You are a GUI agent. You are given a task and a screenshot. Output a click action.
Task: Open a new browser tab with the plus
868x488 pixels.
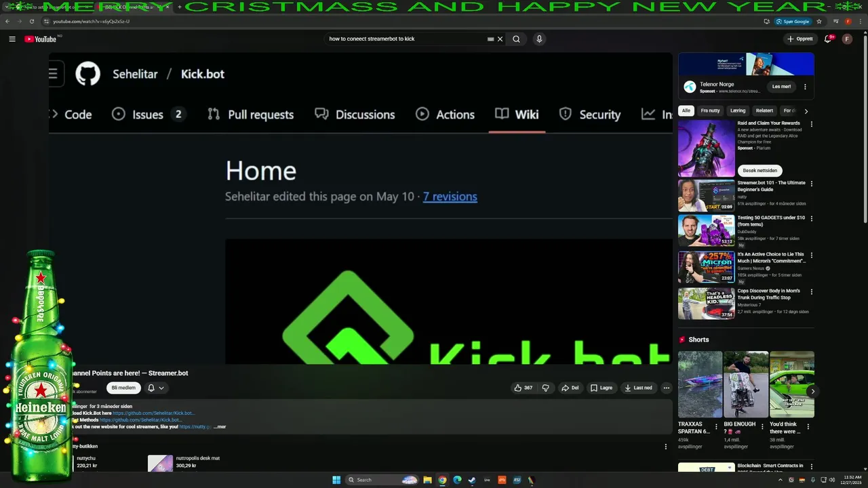pyautogui.click(x=180, y=7)
